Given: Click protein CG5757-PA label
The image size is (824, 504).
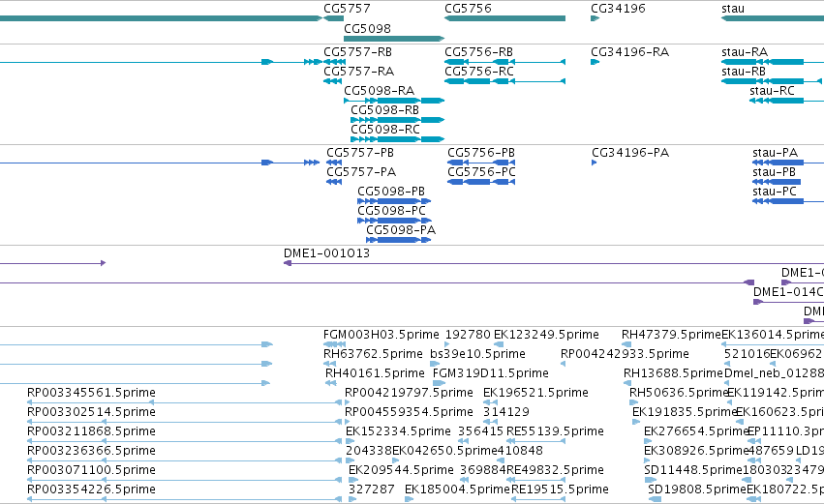Looking at the screenshot, I should point(361,172).
